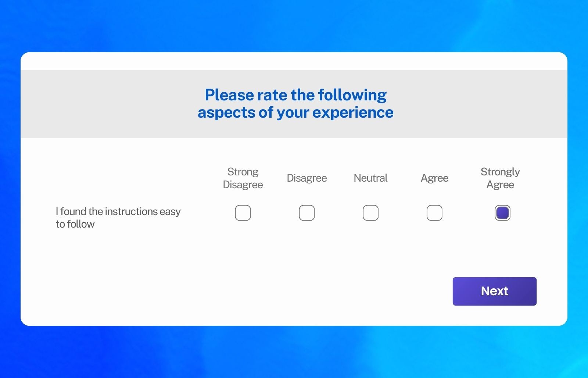Mark Agree for instructions easy to follow
This screenshot has height=378, width=588.
coord(434,213)
